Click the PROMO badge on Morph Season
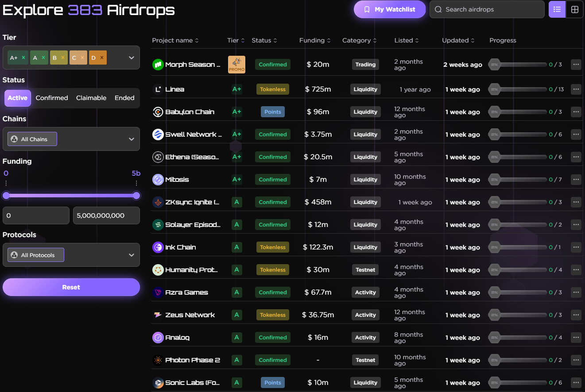 coord(236,64)
